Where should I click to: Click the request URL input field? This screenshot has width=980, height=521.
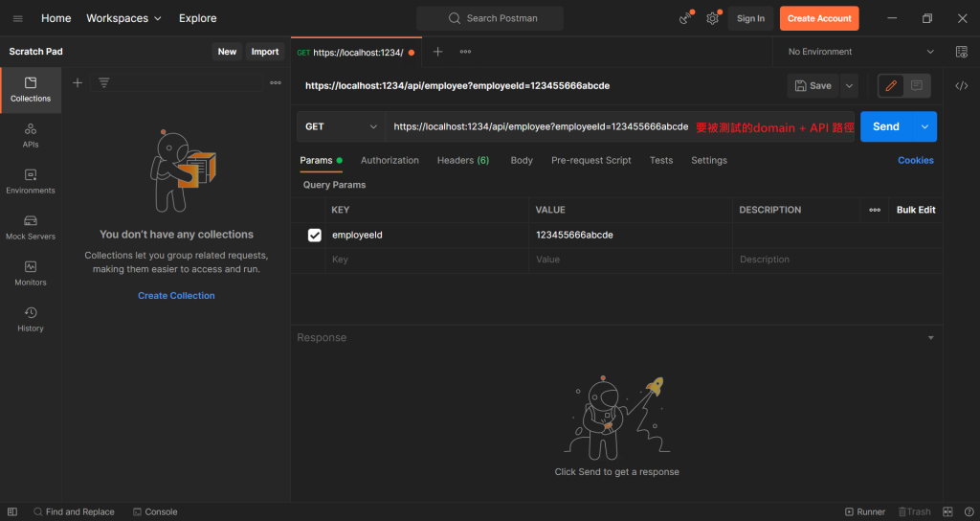click(x=620, y=127)
